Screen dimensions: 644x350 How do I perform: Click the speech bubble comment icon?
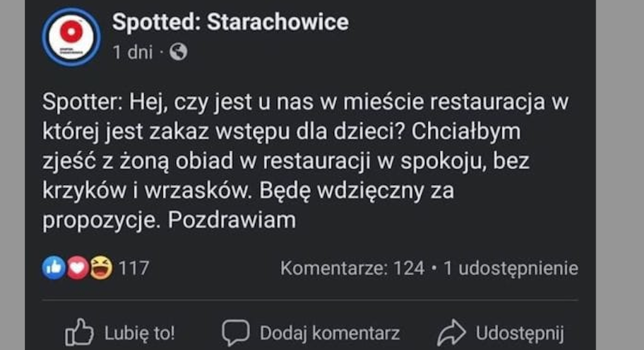pos(235,333)
